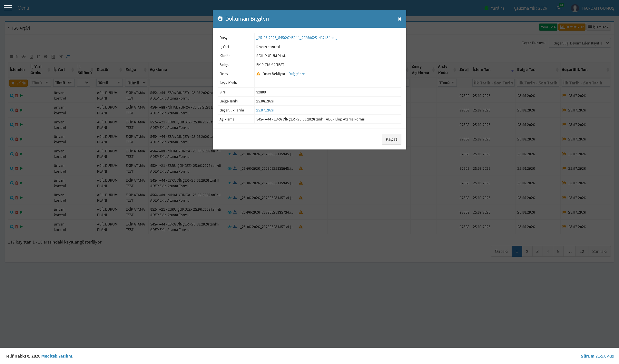Click the first Excel export icon
Screen dimensions: 619x364
(x=31, y=57)
